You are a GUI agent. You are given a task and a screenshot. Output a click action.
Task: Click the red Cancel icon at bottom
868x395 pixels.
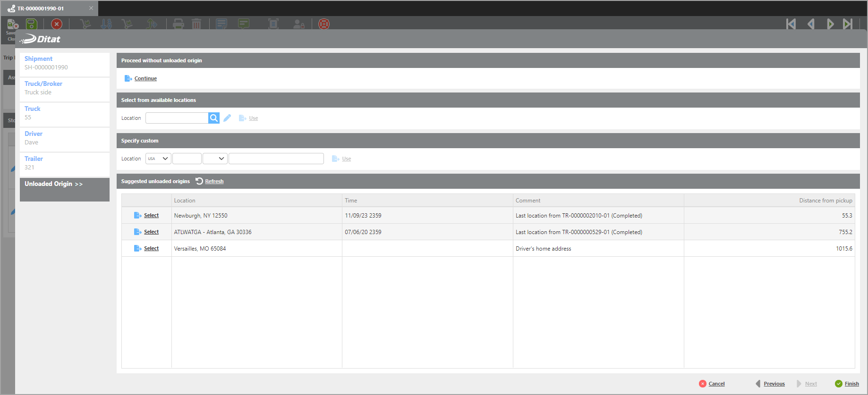[702, 384]
